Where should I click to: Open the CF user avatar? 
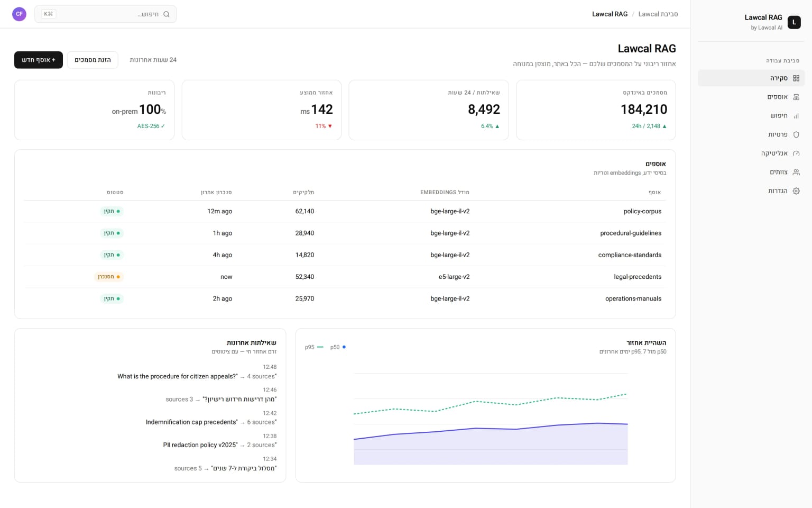pos(19,14)
